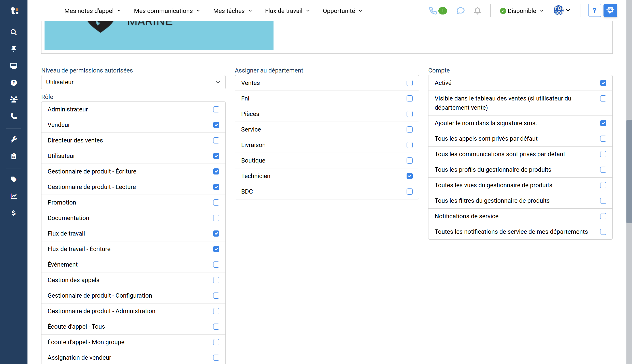Screen dimensions: 632x364
Task: Click the dollar sign icon in sidebar
Action: 14,213
